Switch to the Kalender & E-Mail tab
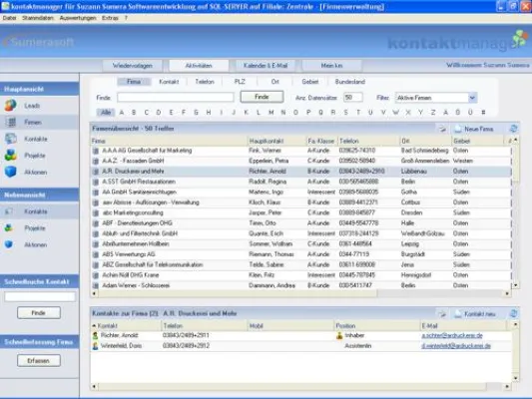 tap(266, 66)
